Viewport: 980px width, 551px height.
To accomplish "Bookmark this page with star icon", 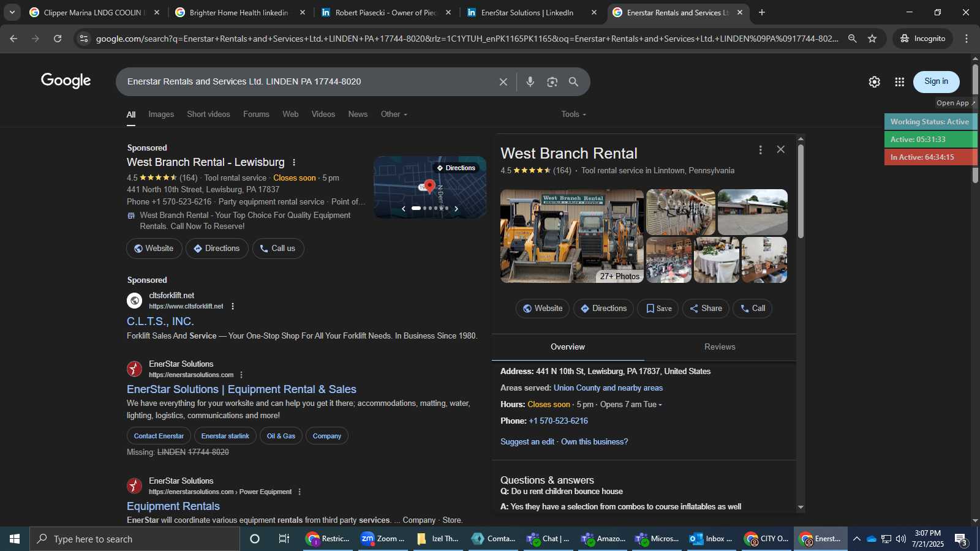I will pos(872,39).
